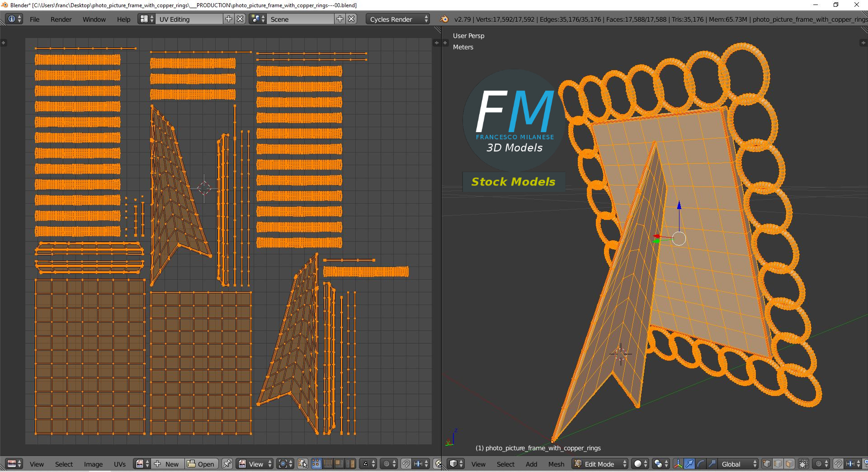Click the UV Editing screen layout name field
Screen dimensions: 868x472
point(189,19)
